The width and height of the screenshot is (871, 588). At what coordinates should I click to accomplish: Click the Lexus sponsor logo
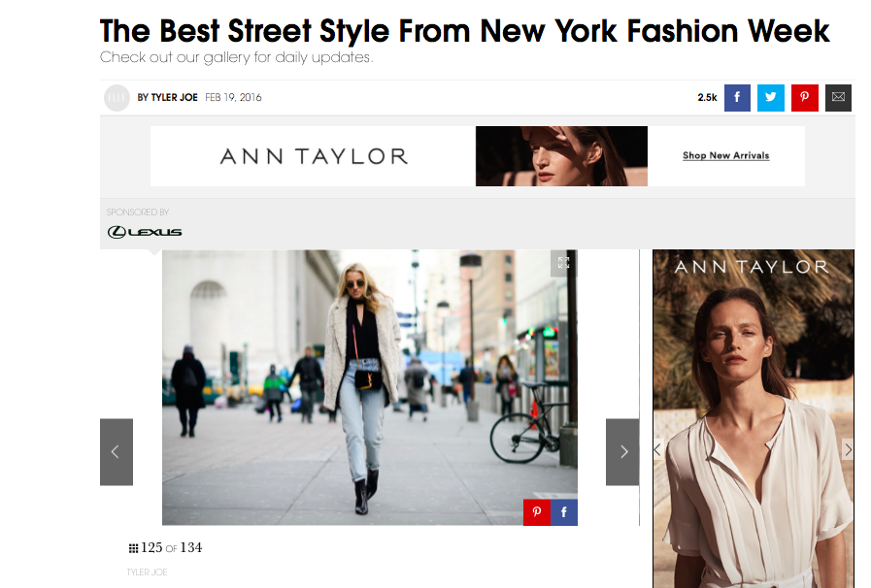[145, 232]
